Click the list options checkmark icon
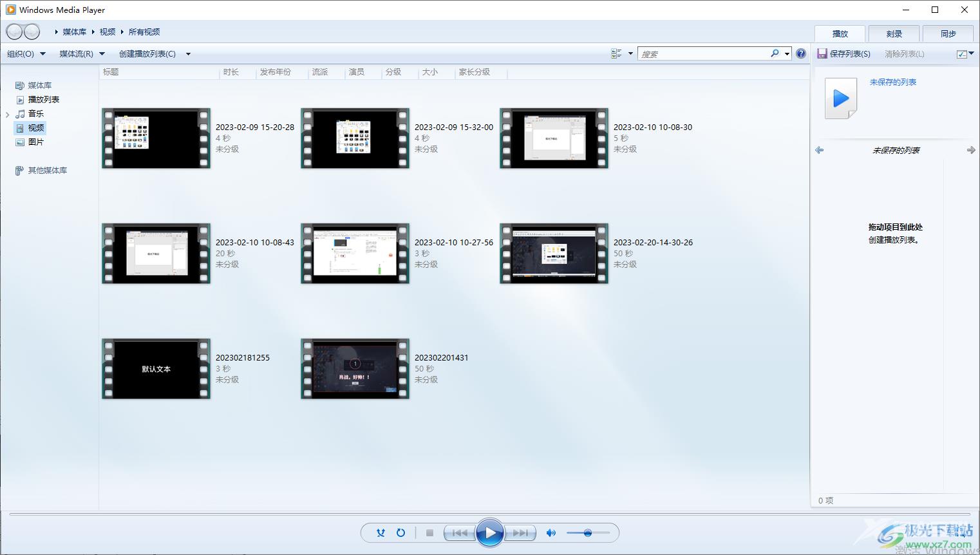Image resolution: width=980 pixels, height=555 pixels. 962,54
